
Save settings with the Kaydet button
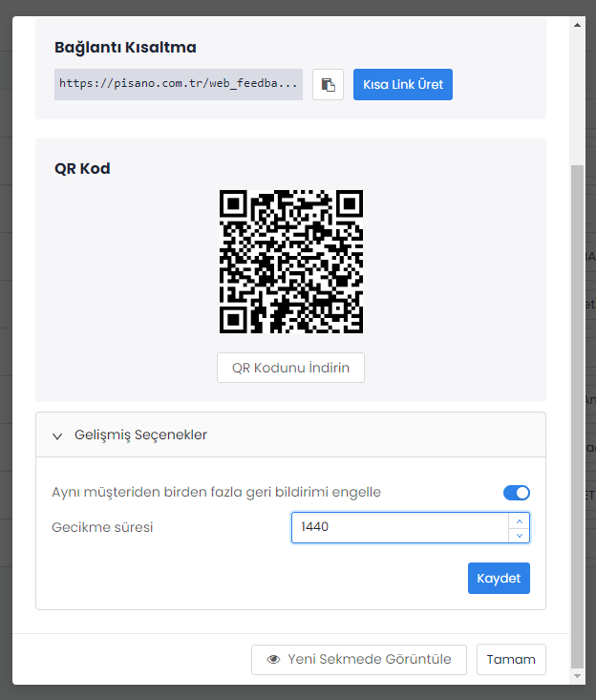499,578
